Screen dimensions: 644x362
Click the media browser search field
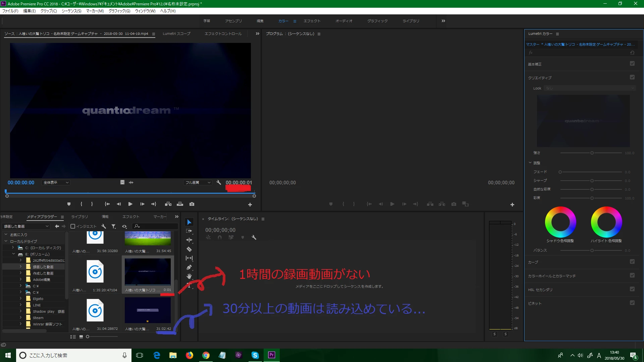pyautogui.click(x=155, y=226)
